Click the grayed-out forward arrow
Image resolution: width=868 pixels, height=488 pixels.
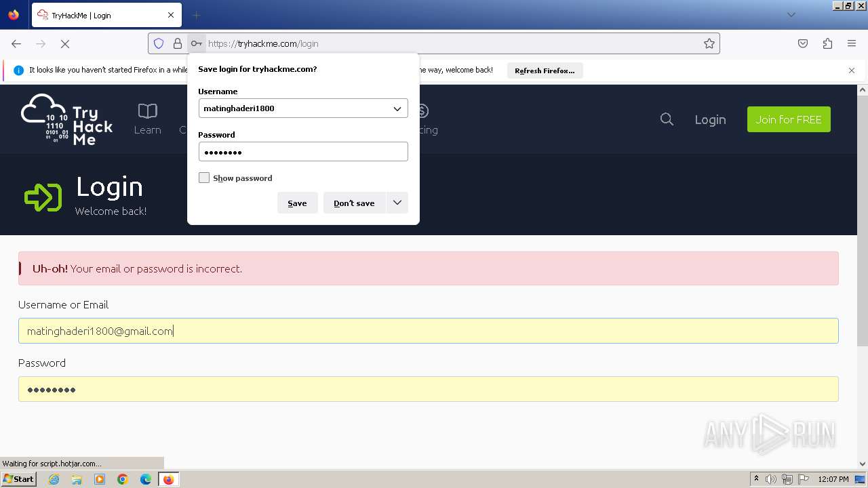click(41, 43)
